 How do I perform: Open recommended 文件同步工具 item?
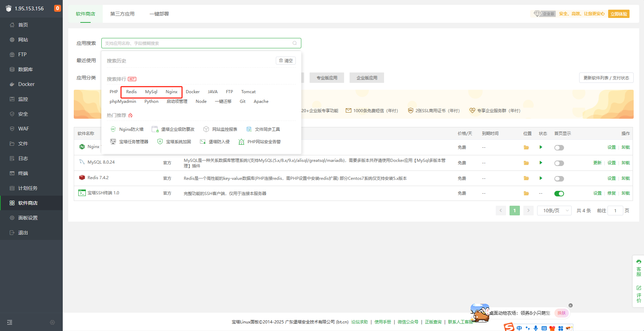(x=263, y=129)
